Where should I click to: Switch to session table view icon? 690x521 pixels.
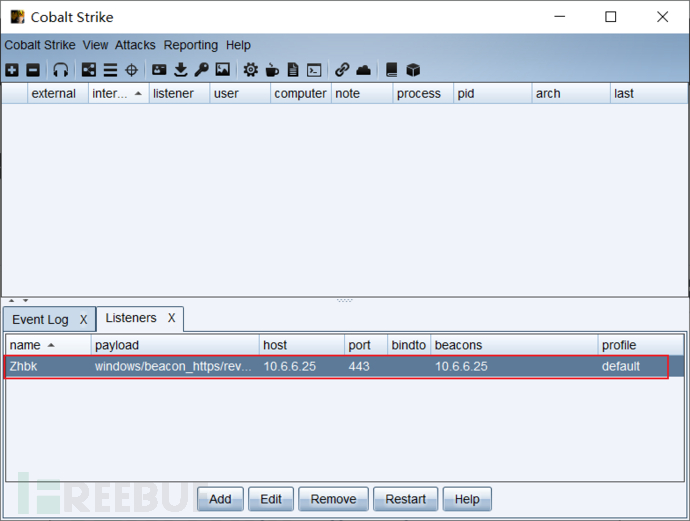(110, 70)
